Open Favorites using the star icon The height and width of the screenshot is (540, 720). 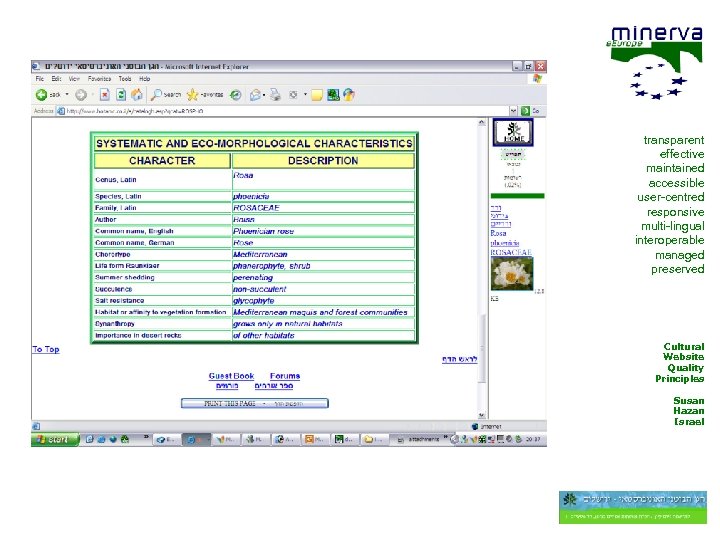[x=192, y=95]
